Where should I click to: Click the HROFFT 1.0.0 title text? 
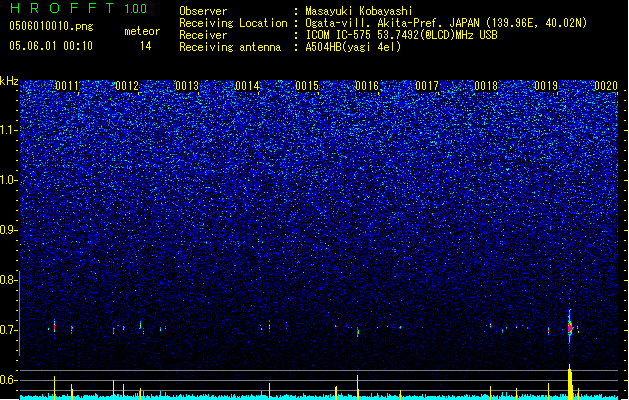coord(78,8)
